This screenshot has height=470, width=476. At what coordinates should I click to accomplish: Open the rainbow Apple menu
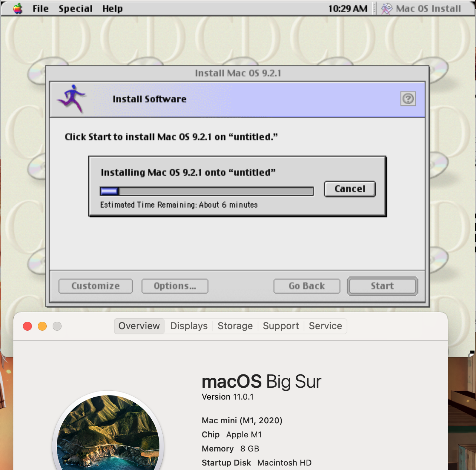point(18,9)
